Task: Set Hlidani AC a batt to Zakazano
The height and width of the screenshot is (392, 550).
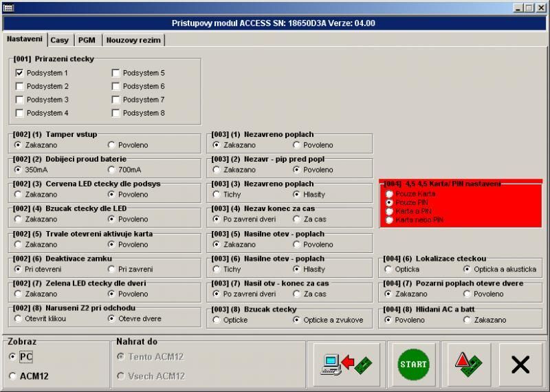Action: click(x=467, y=320)
